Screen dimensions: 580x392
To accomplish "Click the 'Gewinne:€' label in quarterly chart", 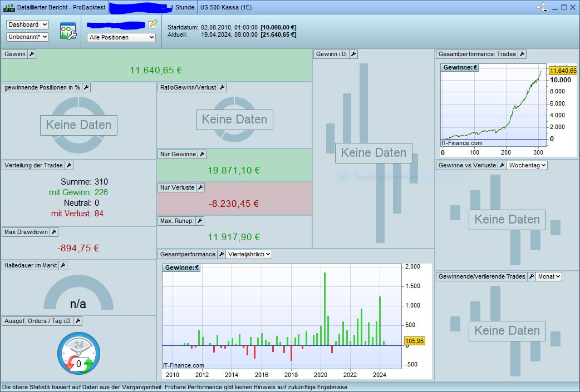I will point(181,267).
